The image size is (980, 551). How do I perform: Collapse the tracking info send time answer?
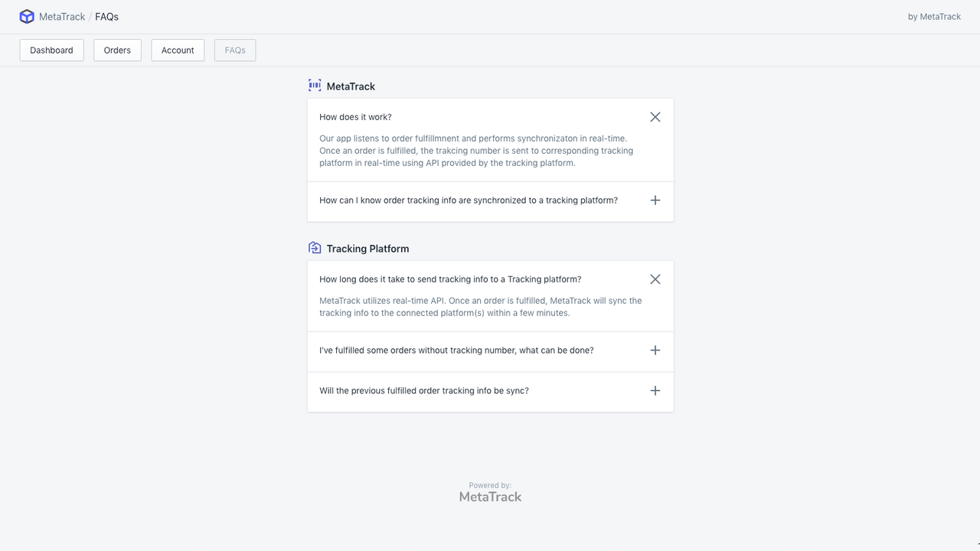655,279
